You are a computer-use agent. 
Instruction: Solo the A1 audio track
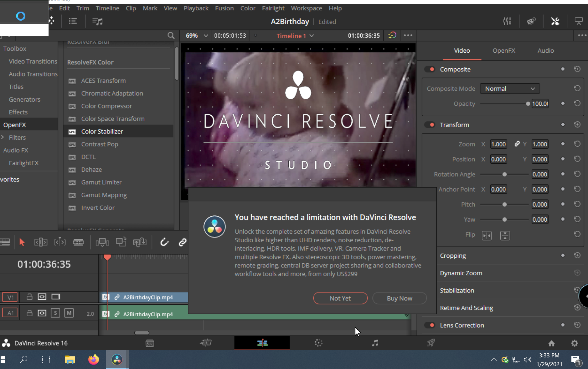tap(55, 313)
